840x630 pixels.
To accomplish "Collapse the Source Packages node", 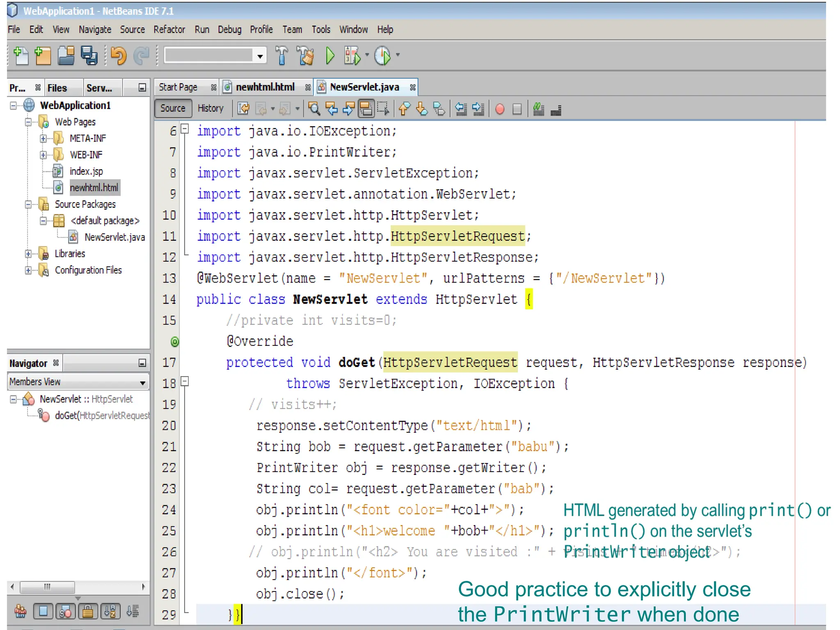I will 28,204.
